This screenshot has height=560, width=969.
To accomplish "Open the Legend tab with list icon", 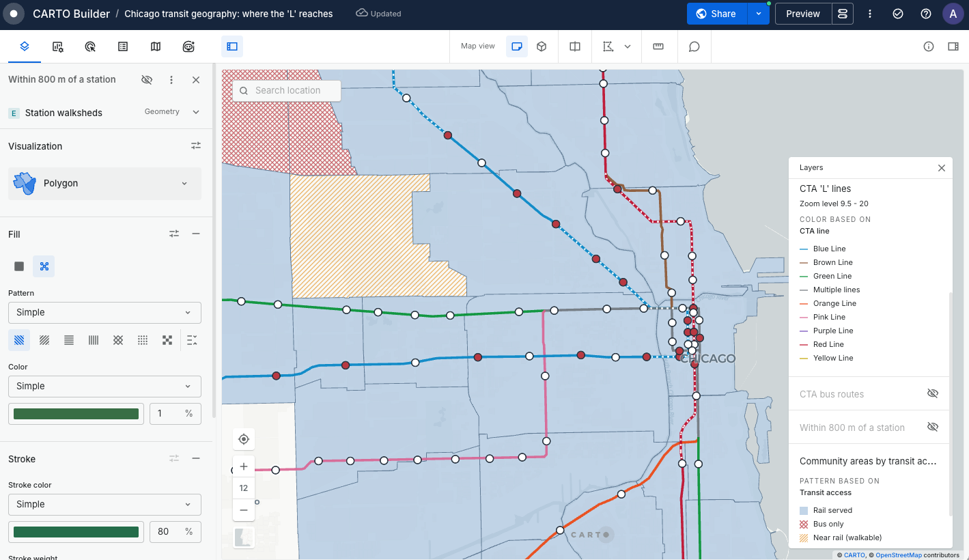I will point(123,46).
